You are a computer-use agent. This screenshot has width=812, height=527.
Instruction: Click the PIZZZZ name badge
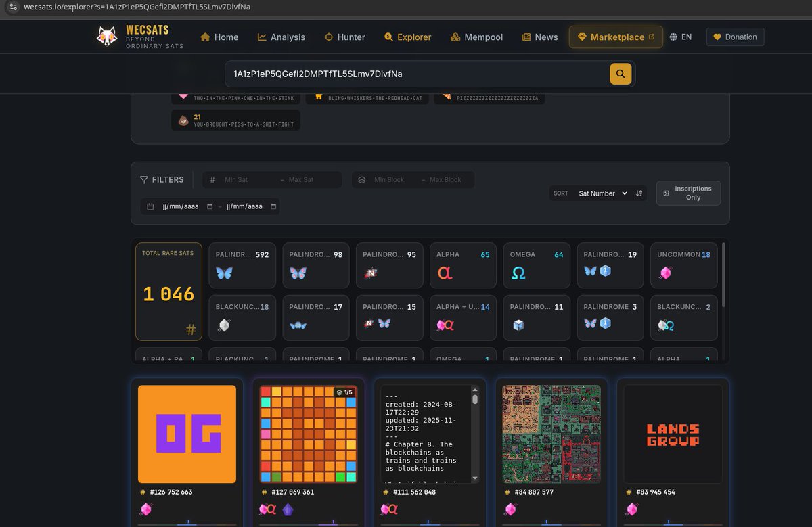489,97
